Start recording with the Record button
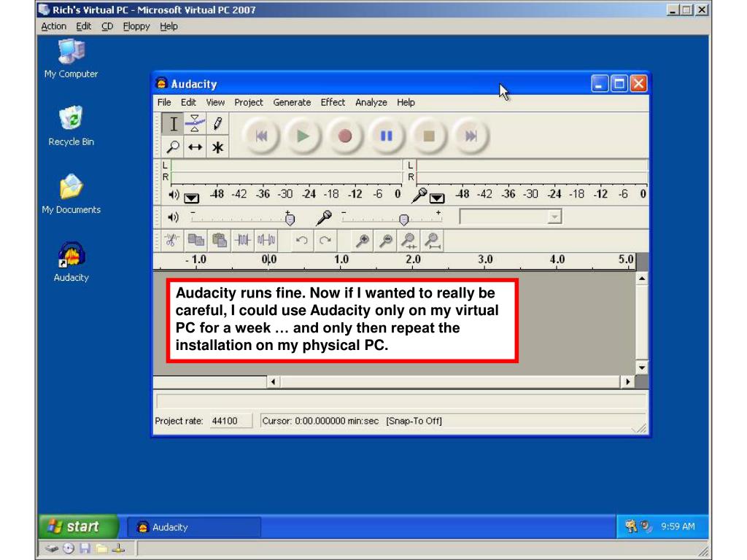 (345, 136)
